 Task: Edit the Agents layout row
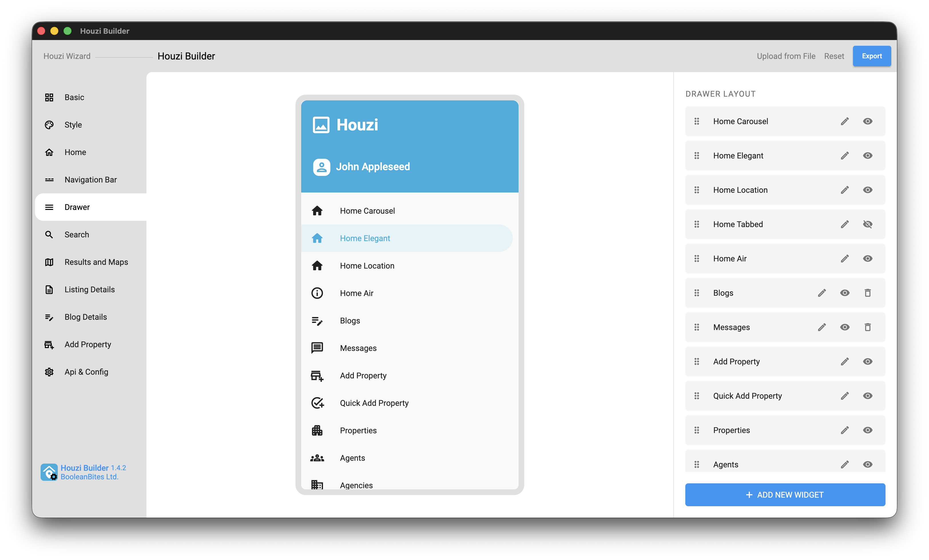[x=845, y=464]
